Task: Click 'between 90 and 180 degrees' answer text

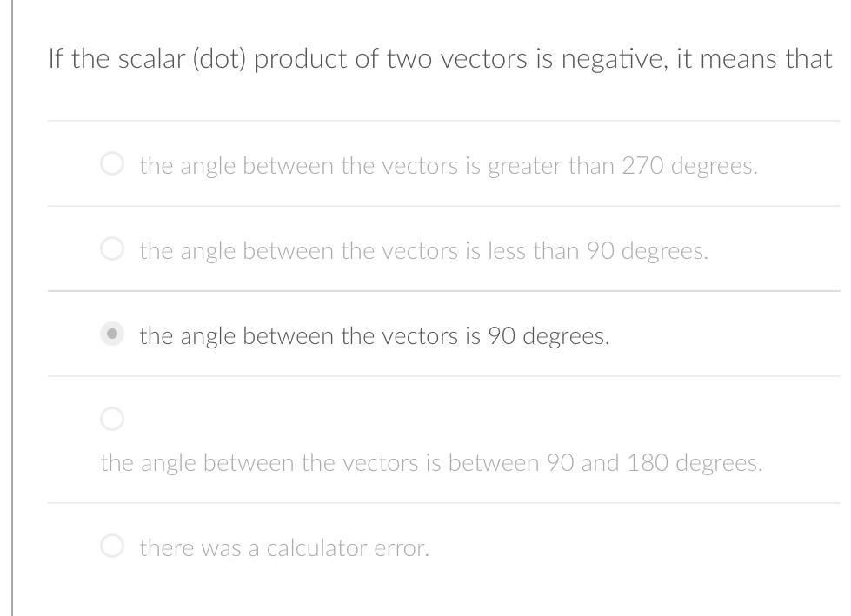Action: pos(431,461)
